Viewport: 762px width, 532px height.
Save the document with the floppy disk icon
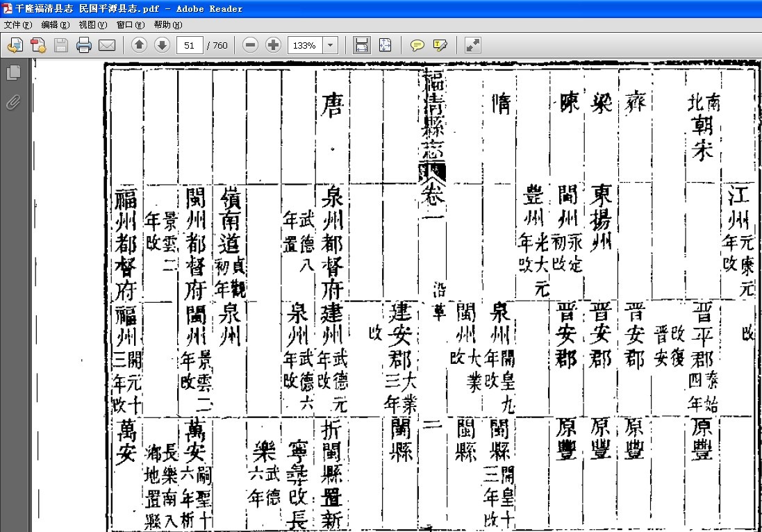pos(61,45)
